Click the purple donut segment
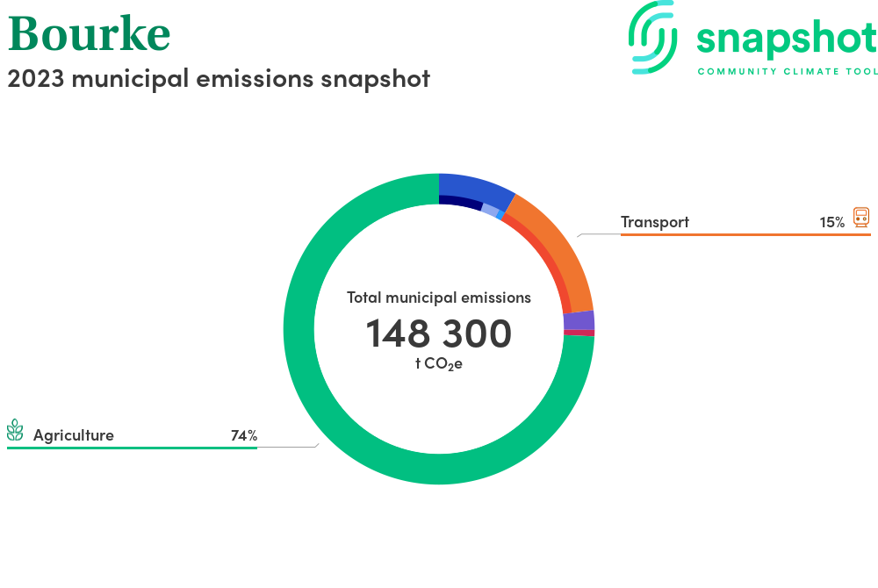This screenshot has height=588, width=878. tap(579, 320)
